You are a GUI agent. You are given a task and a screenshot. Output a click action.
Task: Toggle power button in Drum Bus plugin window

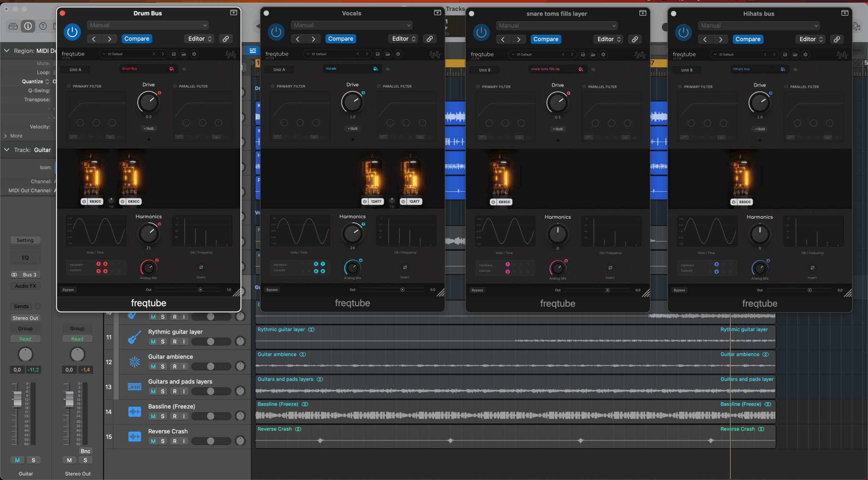click(x=72, y=32)
